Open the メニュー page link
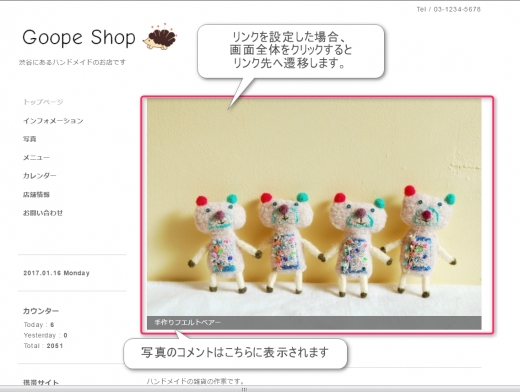 tap(36, 157)
